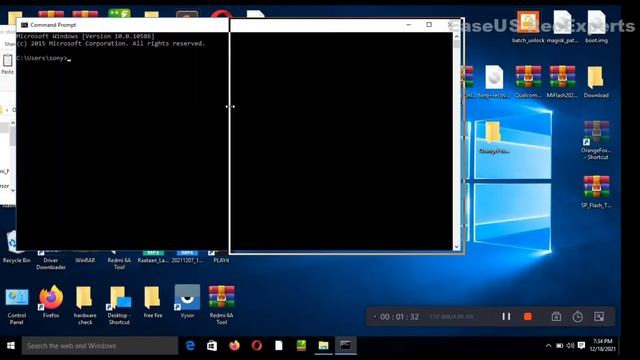The image size is (640, 360).
Task: Select the SP_Flash_T... archive icon
Action: point(596,191)
